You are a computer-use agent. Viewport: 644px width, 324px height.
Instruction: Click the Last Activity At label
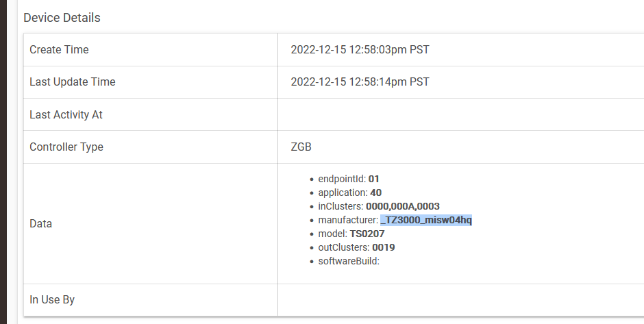click(x=66, y=114)
